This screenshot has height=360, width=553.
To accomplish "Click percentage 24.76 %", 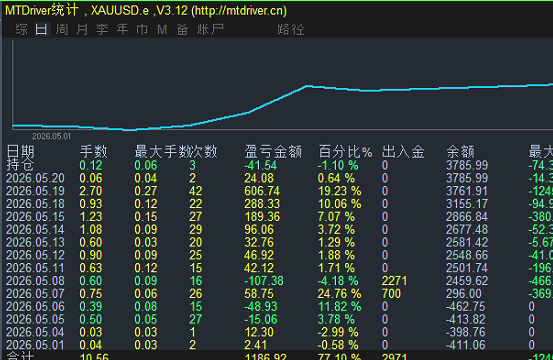I will (340, 294).
